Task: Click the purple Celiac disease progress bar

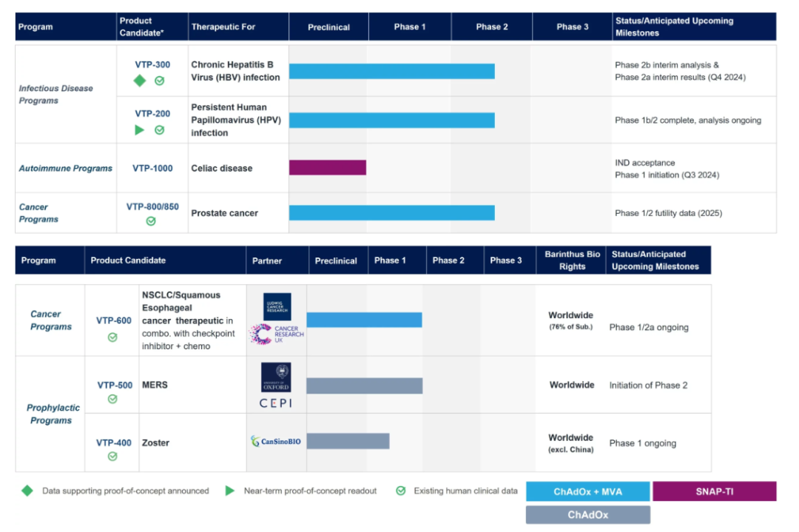Action: (327, 168)
